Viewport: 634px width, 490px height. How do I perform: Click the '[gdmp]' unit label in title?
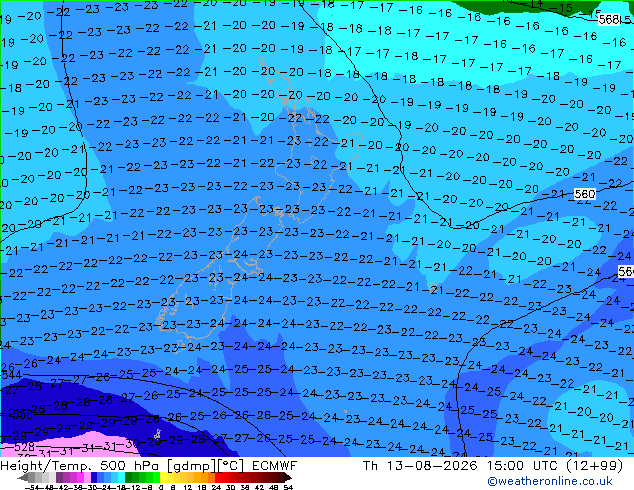(191, 466)
